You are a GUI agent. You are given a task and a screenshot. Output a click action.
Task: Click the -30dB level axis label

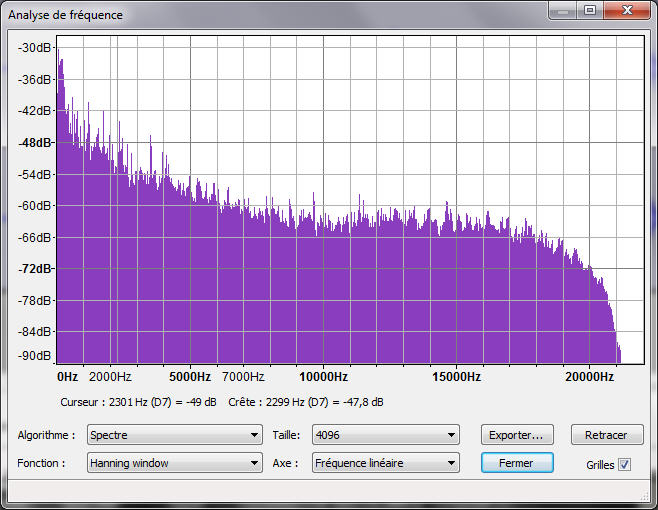click(x=35, y=47)
